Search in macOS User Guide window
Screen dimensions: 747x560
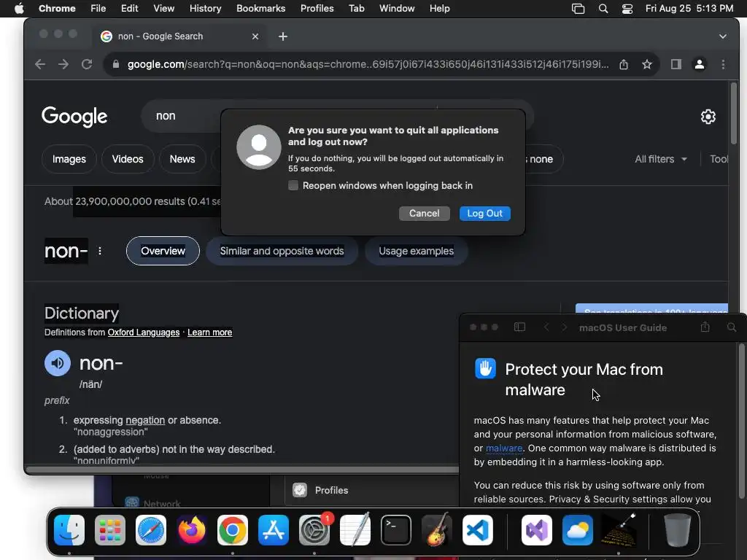click(732, 327)
